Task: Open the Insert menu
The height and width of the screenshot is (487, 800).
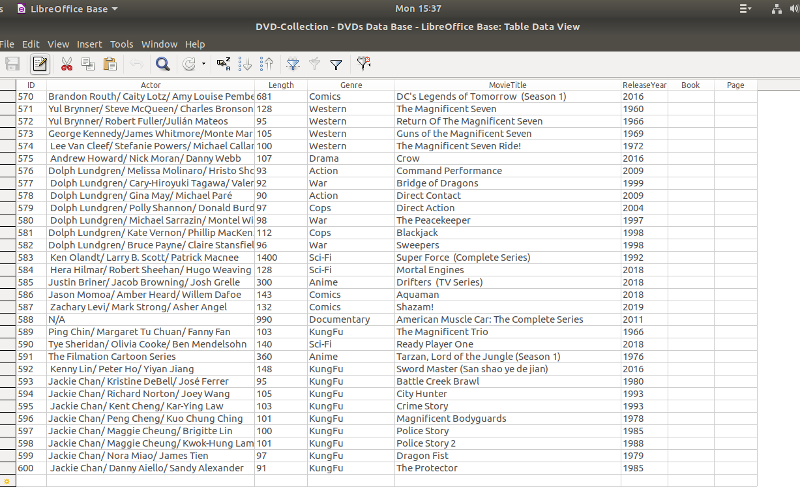Action: pyautogui.click(x=89, y=44)
